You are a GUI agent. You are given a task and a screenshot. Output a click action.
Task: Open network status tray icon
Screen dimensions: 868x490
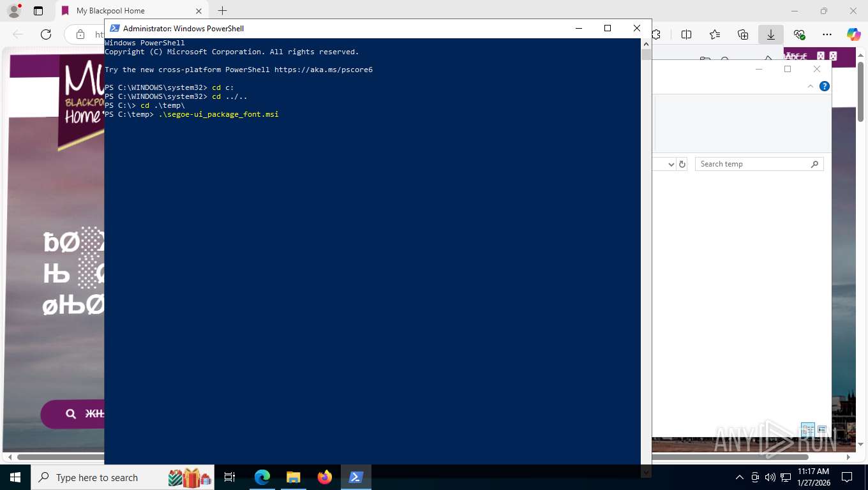click(785, 477)
